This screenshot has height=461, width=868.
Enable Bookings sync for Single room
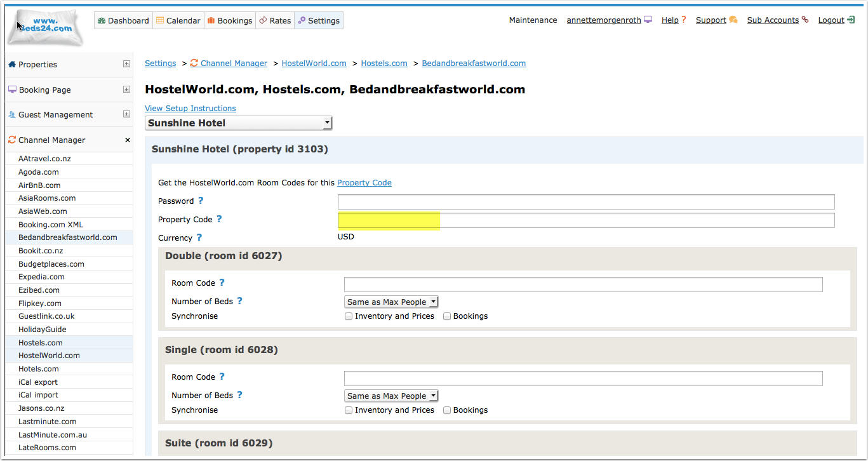(447, 410)
